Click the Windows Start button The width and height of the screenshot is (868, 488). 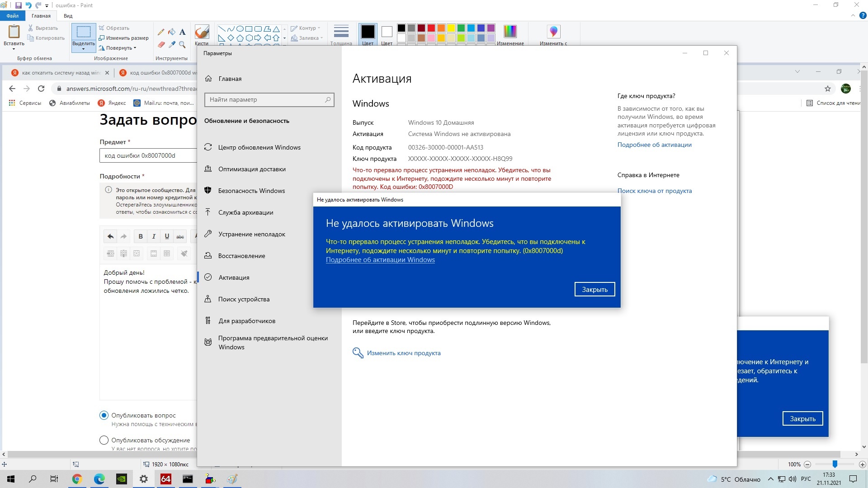click(x=11, y=479)
